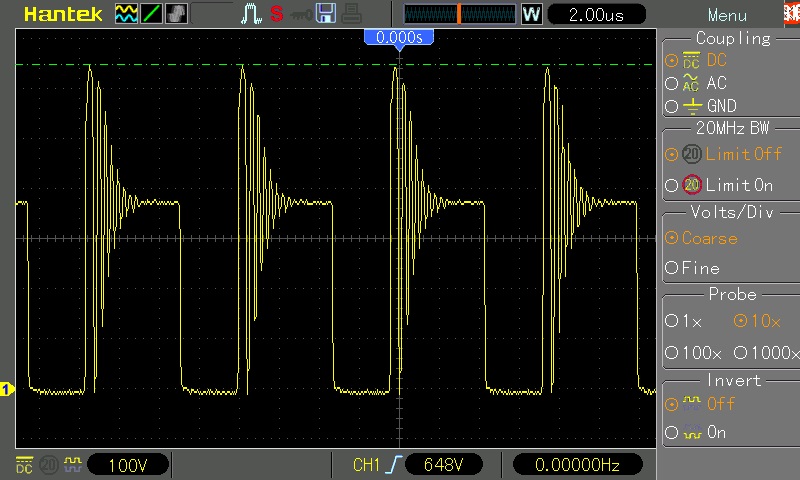Click the Hantek logo
The image size is (800, 480).
click(x=63, y=14)
